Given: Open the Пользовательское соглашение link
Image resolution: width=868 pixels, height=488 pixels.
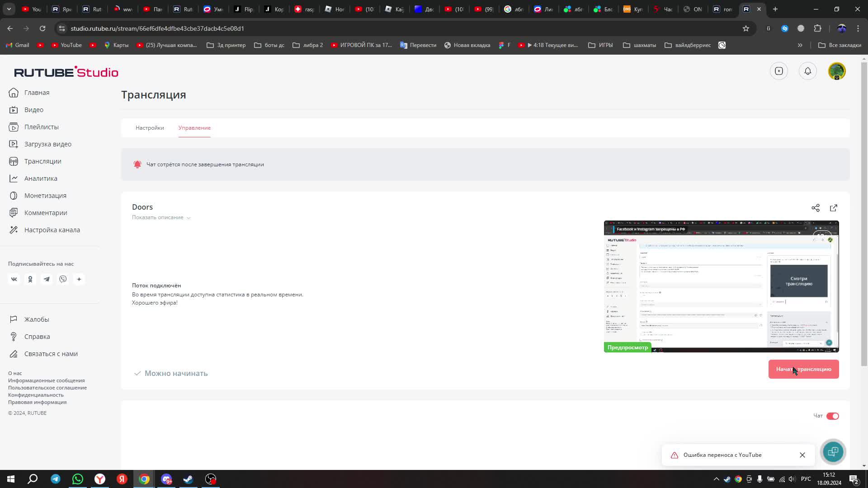Looking at the screenshot, I should point(47,388).
